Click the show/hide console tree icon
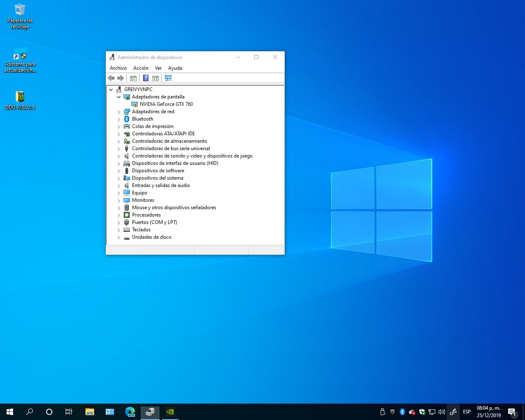 133,78
